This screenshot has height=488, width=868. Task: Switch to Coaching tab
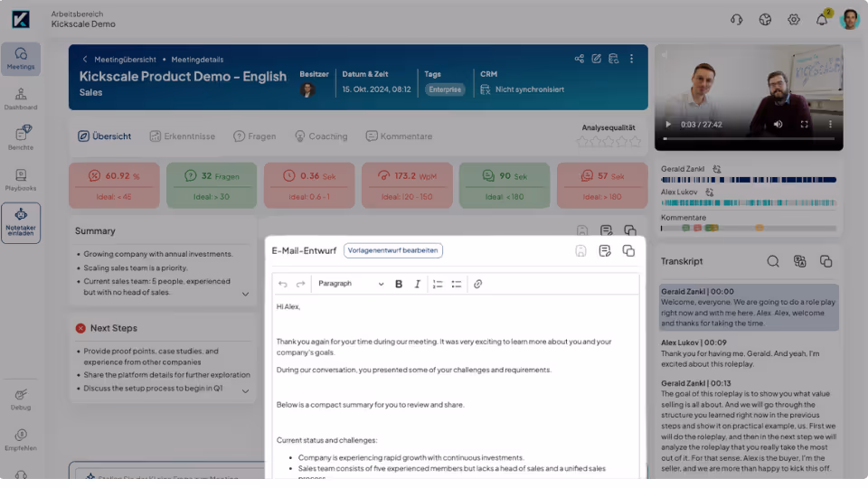(x=321, y=136)
